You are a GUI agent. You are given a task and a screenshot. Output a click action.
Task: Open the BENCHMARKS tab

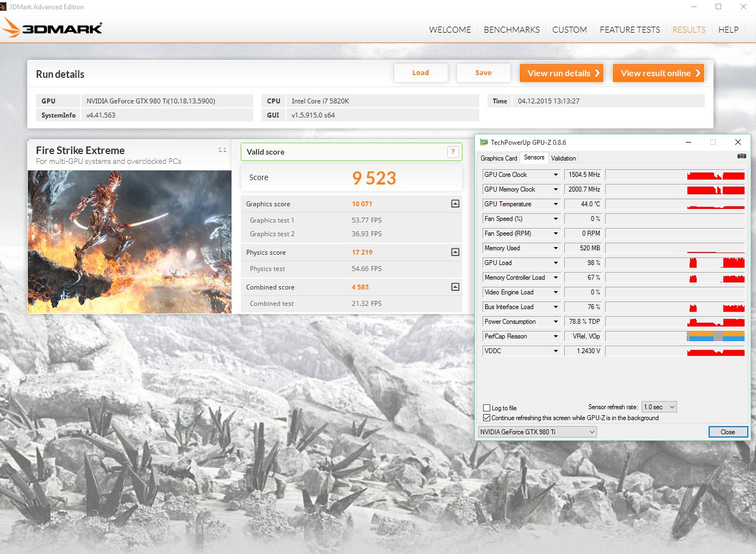(x=511, y=30)
